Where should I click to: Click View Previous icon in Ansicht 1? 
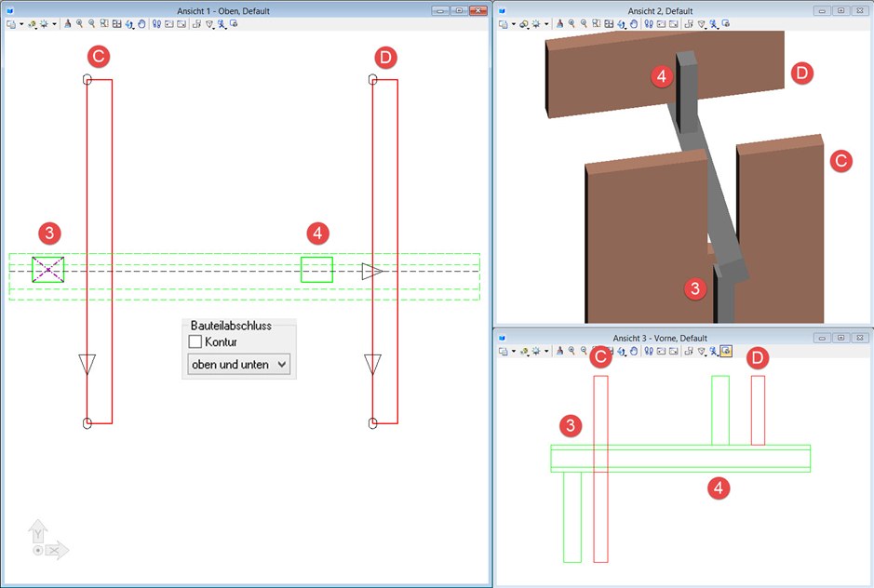point(168,24)
